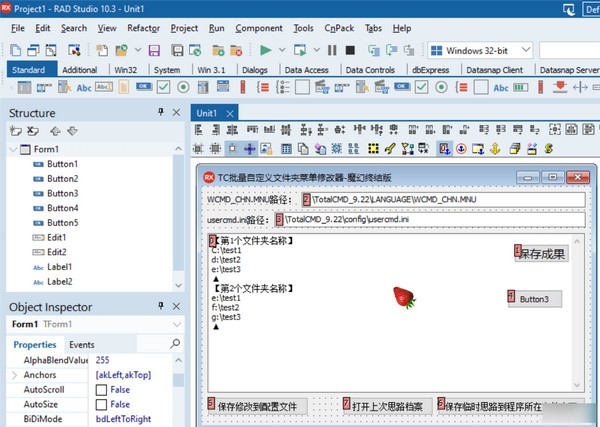
Task: Click the yellow anchor icon
Action: coord(495,149)
